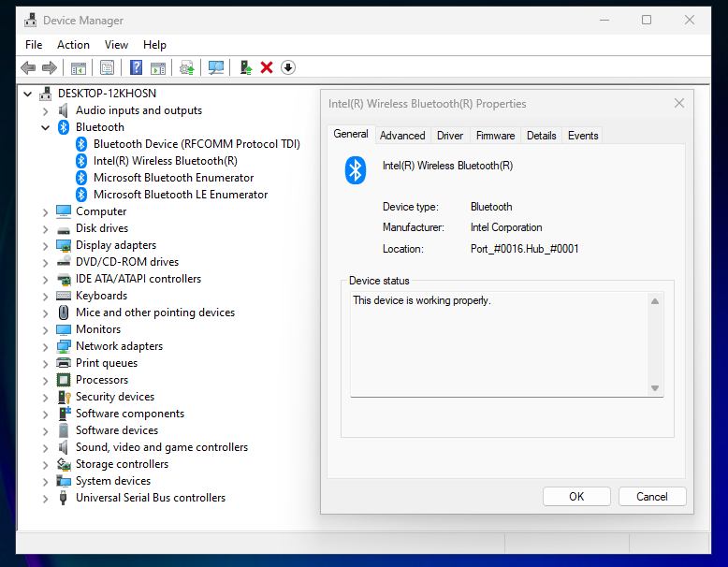Click Update device driver toolbar icon with gear
The image size is (728, 567).
(x=186, y=67)
